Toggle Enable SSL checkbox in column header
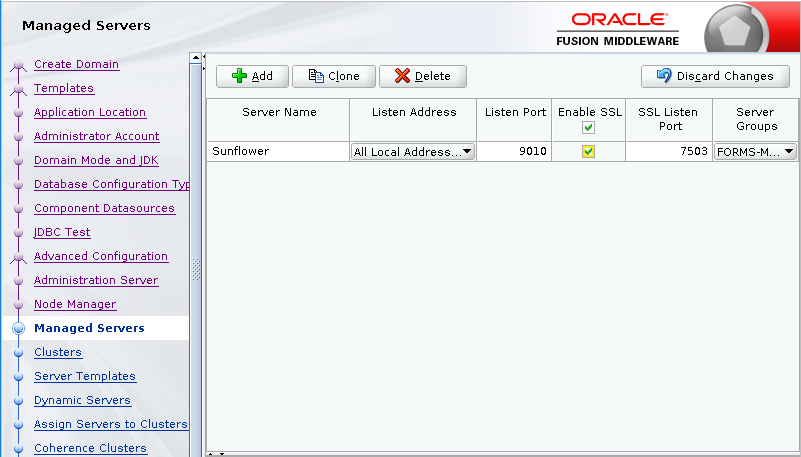The width and height of the screenshot is (801, 457). 589,127
